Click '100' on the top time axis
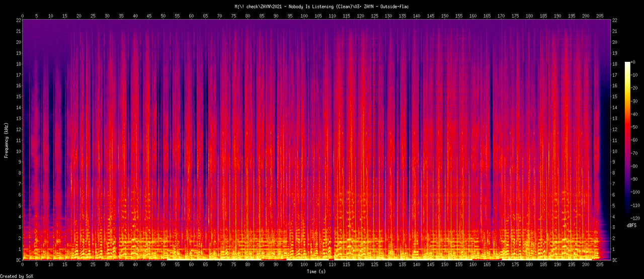 [x=304, y=16]
